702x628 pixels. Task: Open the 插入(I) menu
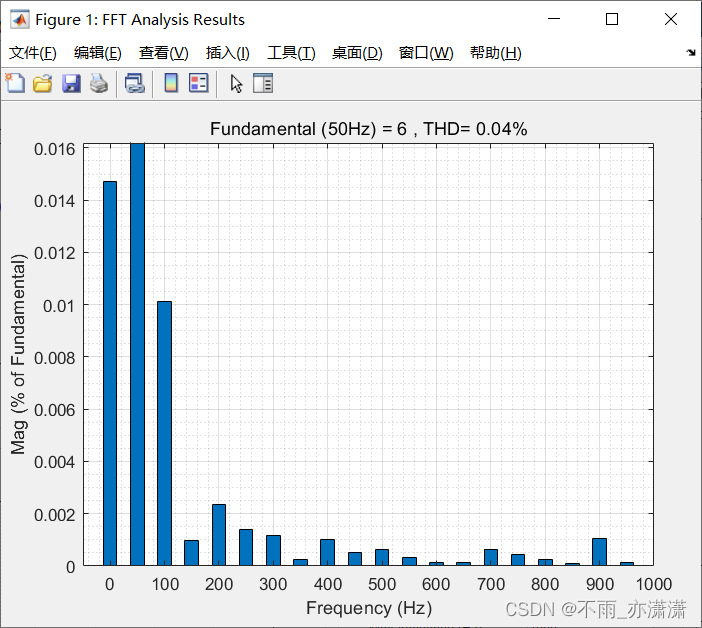[x=227, y=53]
